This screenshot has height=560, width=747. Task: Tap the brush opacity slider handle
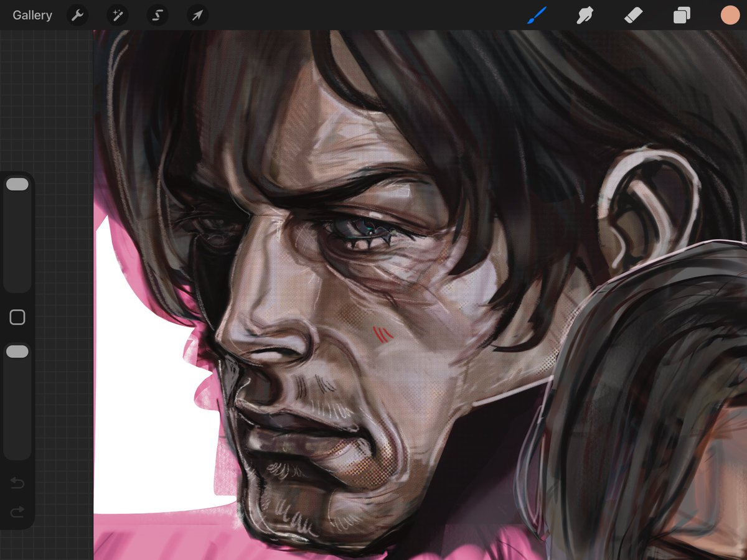[x=17, y=352]
